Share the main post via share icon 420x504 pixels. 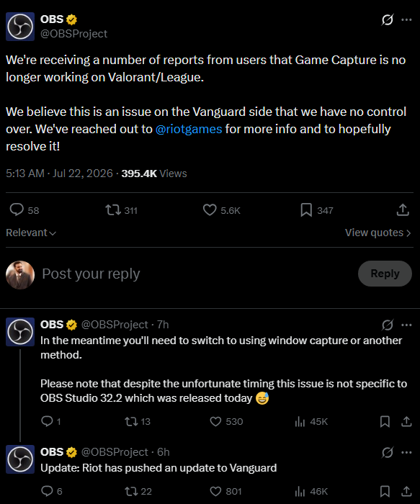coord(403,210)
